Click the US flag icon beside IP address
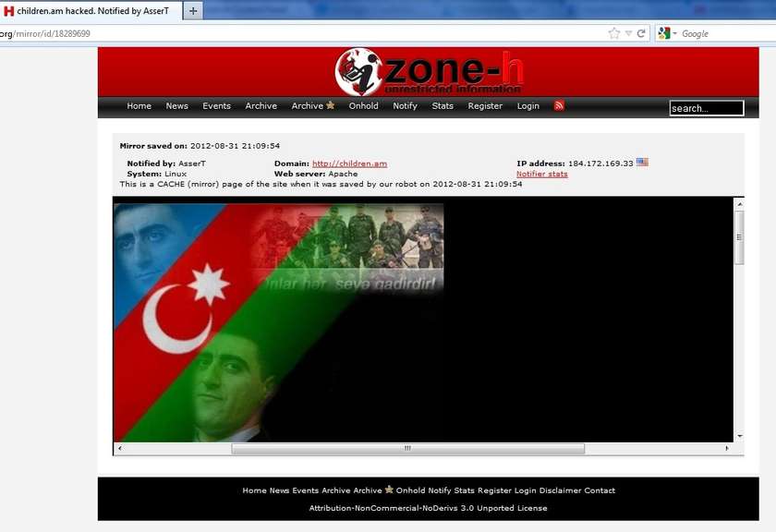The image size is (776, 532). coord(642,163)
